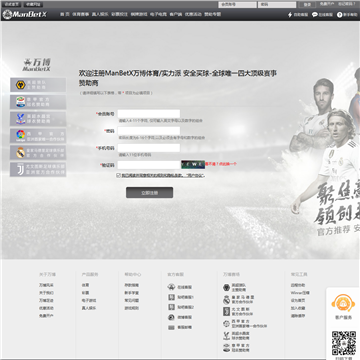The width and height of the screenshot is (360, 360).
Task: Open footer link Winrar压缩
Action: click(300, 293)
